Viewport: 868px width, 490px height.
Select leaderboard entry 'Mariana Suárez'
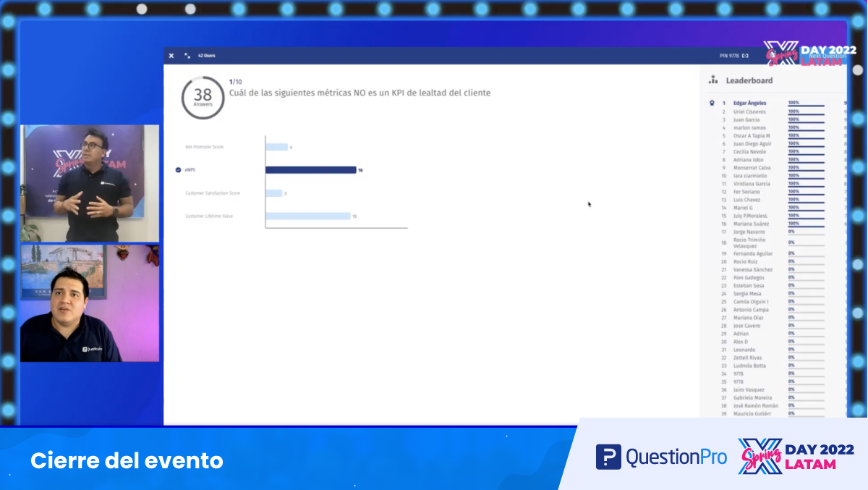(751, 224)
